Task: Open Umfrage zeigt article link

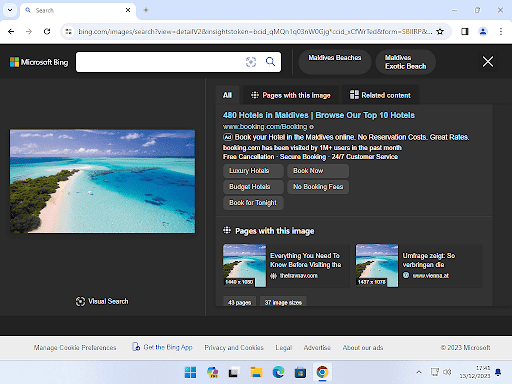Action: tap(429, 260)
